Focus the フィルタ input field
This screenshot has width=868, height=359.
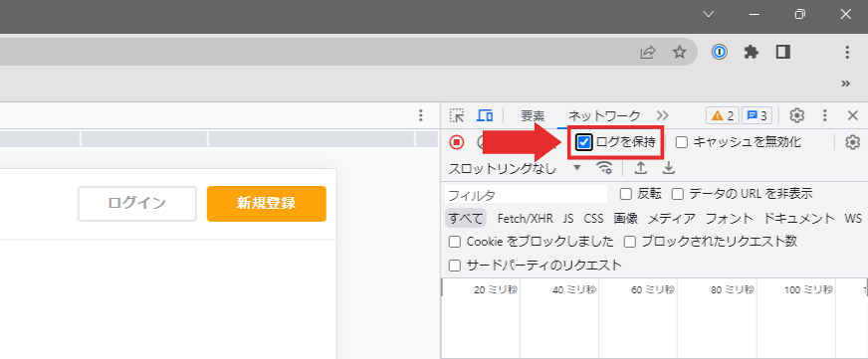526,195
